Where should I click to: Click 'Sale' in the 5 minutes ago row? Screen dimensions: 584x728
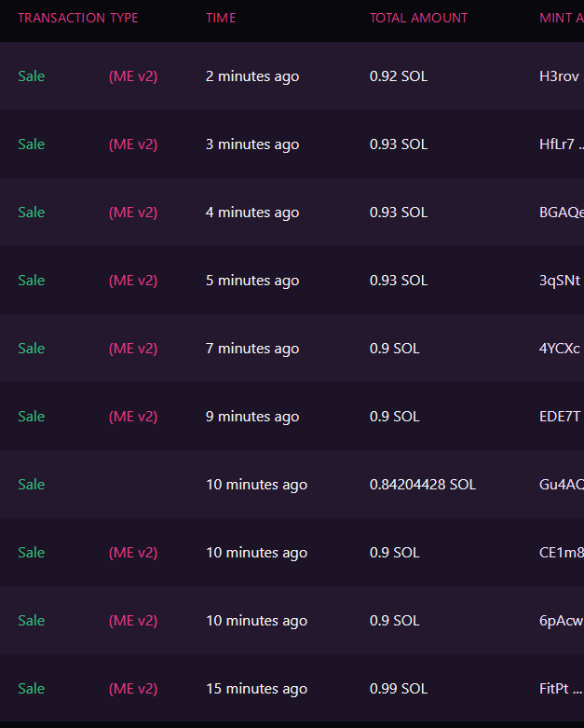click(x=31, y=281)
